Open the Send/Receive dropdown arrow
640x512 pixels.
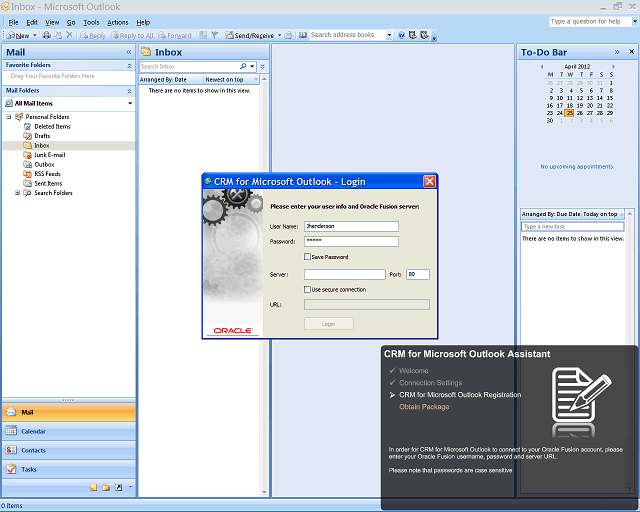tap(280, 35)
